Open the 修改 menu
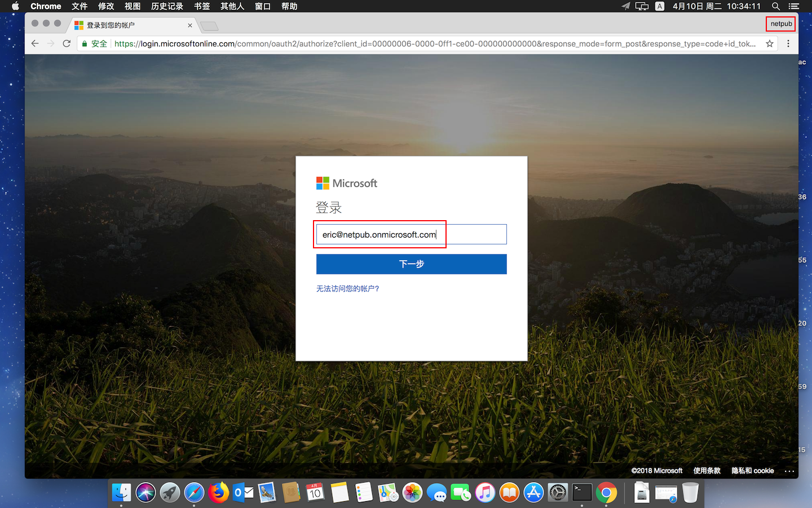 (106, 6)
